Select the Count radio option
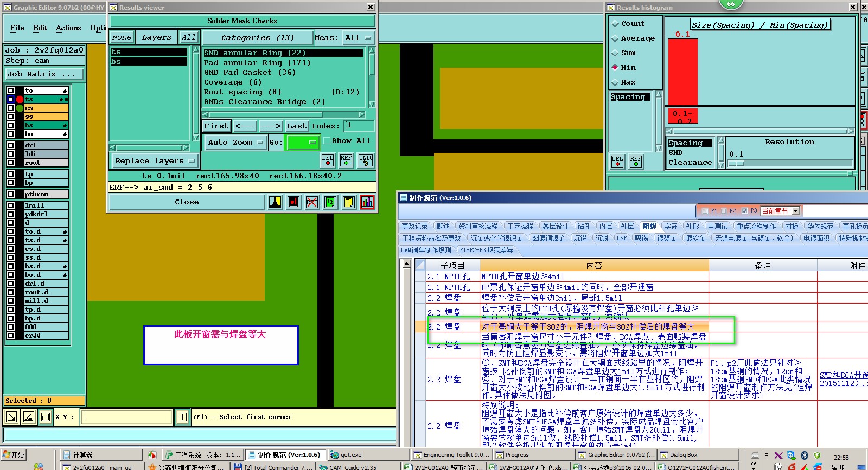 click(x=615, y=24)
